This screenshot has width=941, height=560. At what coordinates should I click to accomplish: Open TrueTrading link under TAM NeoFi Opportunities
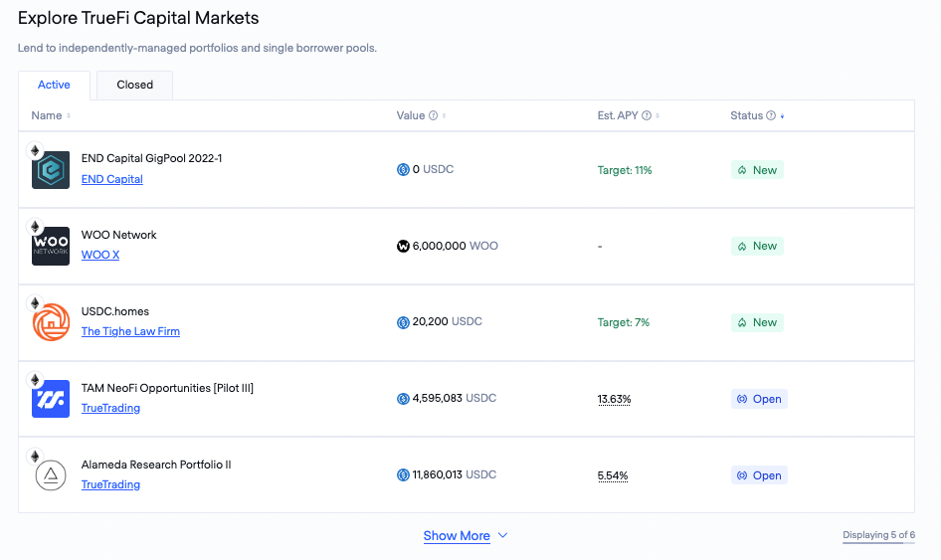[110, 408]
